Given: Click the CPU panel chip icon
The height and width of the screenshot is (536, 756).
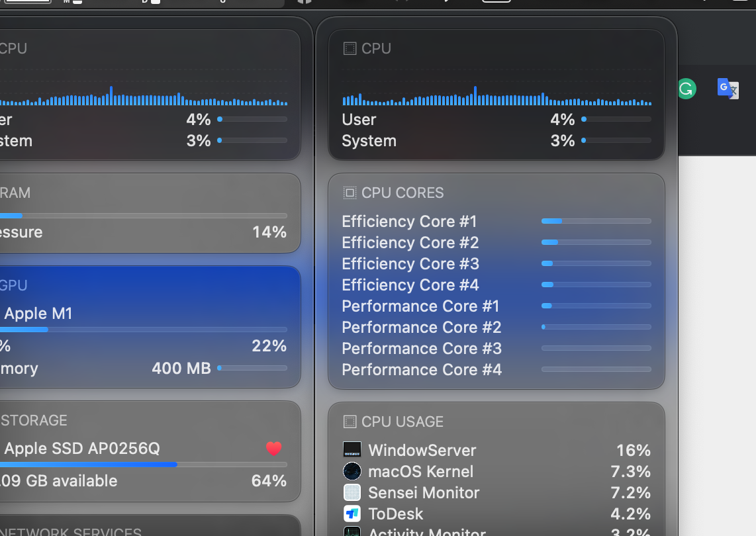Looking at the screenshot, I should click(350, 48).
